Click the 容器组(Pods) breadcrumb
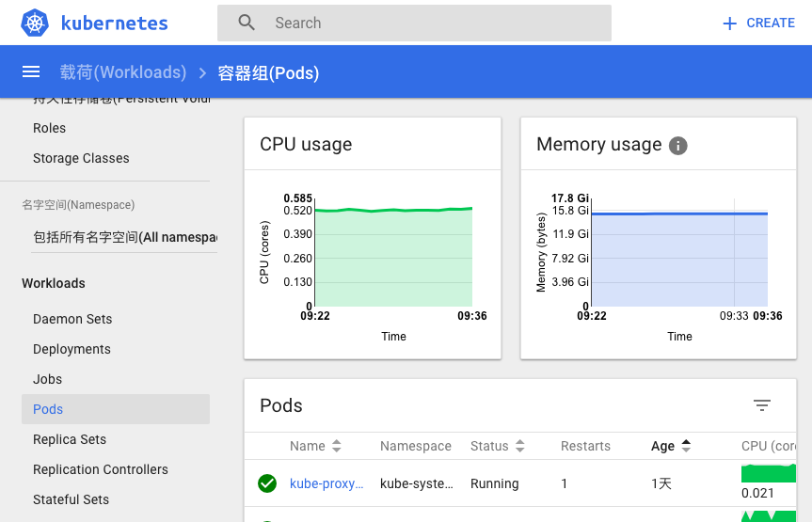Screen dimensions: 812x522 [x=268, y=73]
